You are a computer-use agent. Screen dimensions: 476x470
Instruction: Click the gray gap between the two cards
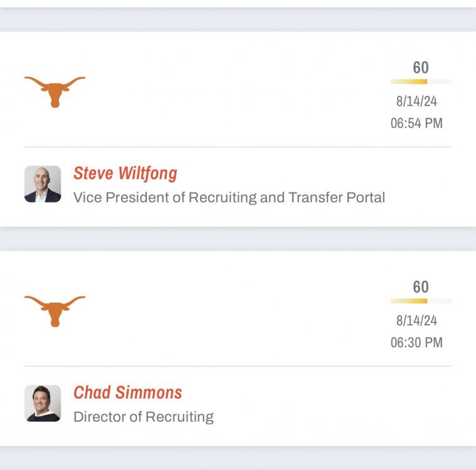coord(238,239)
